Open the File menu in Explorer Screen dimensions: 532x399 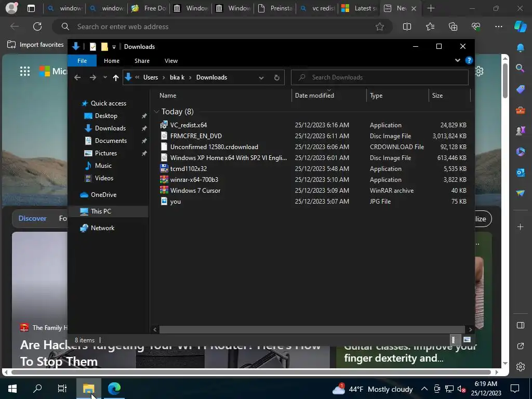click(82, 61)
